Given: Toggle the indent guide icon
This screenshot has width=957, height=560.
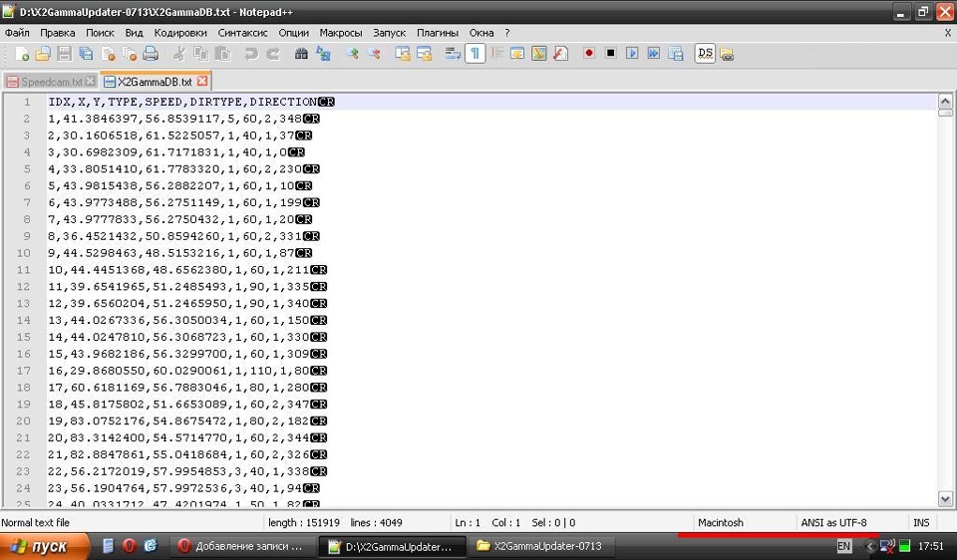Looking at the screenshot, I should pyautogui.click(x=496, y=54).
